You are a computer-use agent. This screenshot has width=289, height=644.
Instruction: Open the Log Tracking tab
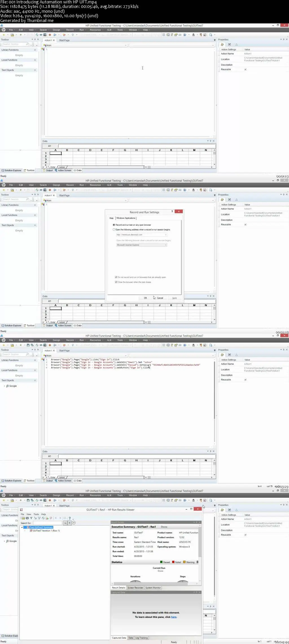141,638
